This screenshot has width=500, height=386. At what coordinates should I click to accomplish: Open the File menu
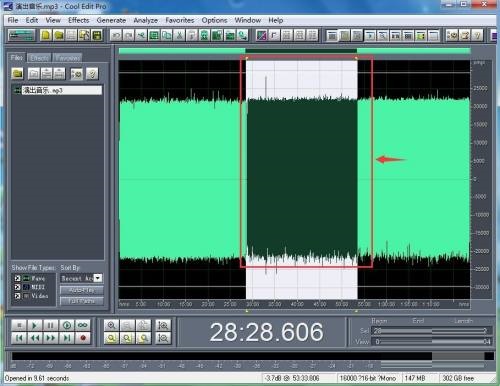point(13,20)
